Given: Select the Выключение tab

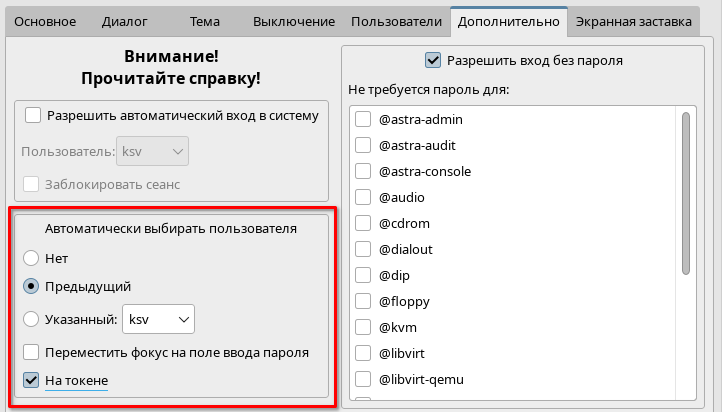Looking at the screenshot, I should pyautogui.click(x=293, y=20).
